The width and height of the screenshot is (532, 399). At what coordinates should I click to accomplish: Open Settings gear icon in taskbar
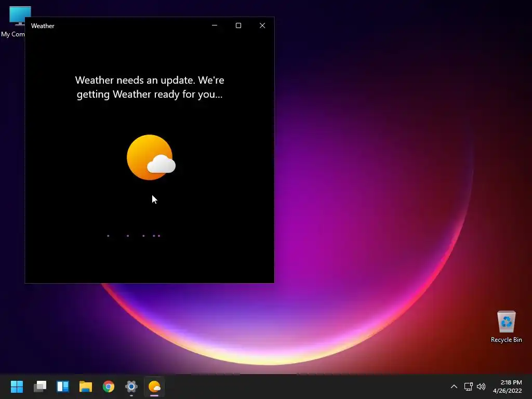point(131,387)
